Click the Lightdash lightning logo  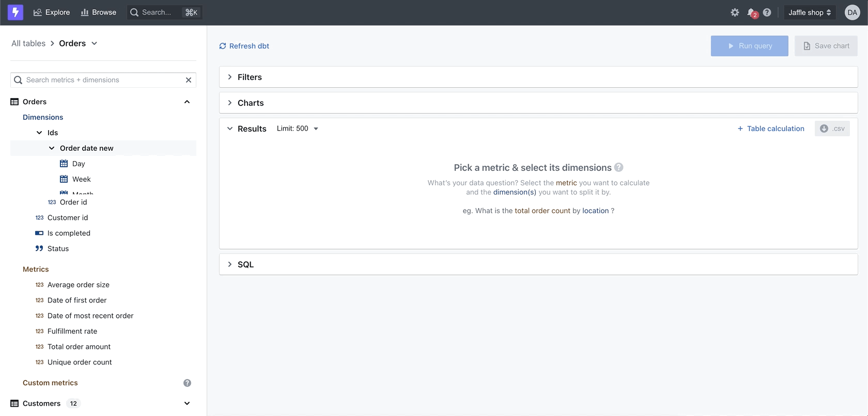coord(16,12)
